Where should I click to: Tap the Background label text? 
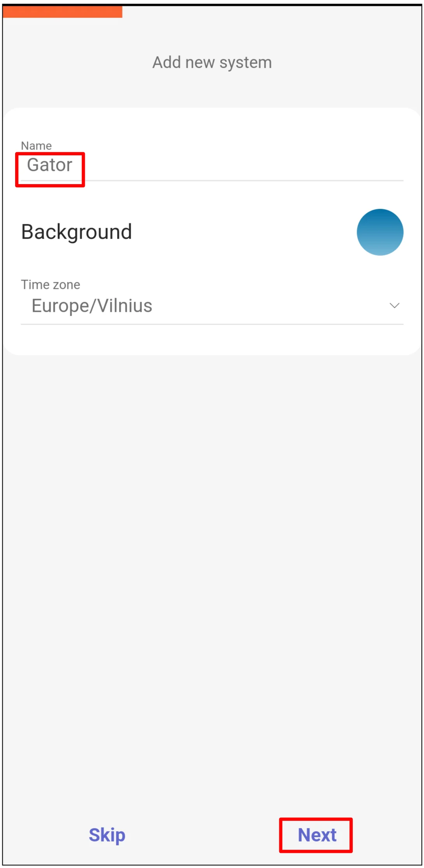(77, 232)
